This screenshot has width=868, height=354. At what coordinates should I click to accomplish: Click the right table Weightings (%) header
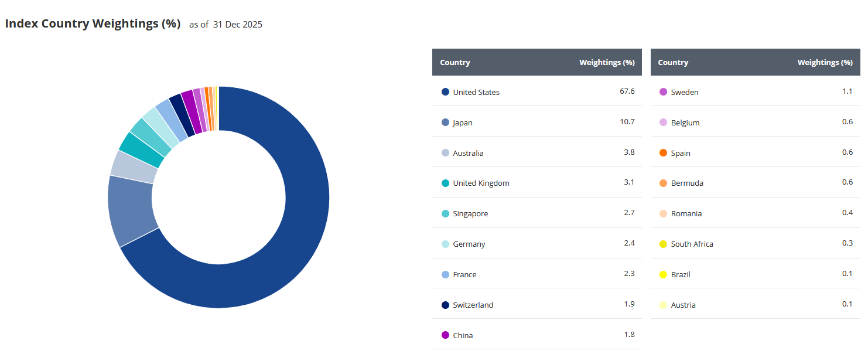tap(825, 62)
